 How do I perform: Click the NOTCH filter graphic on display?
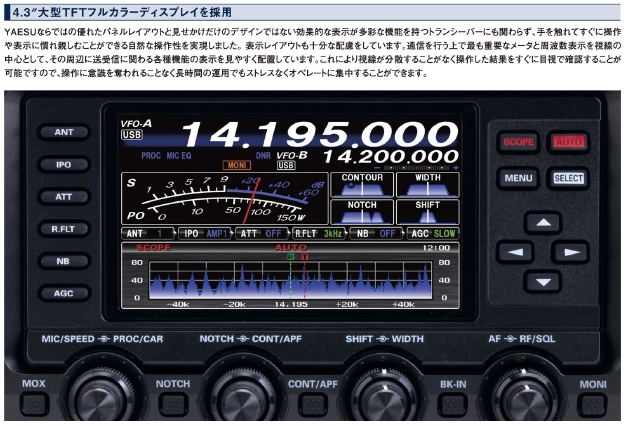click(362, 212)
